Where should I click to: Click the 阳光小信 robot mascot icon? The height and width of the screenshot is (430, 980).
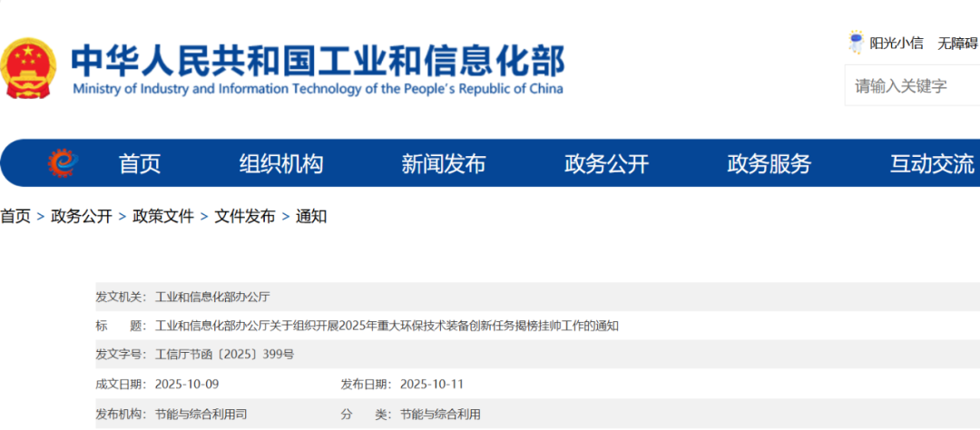click(855, 44)
